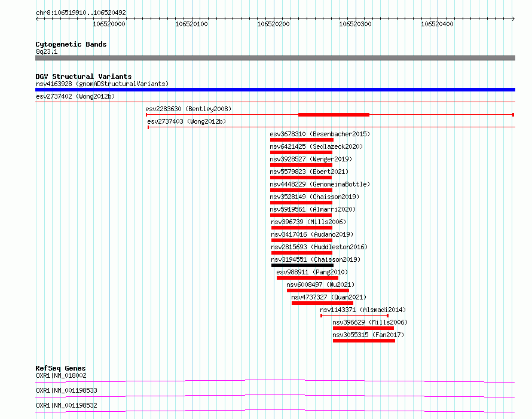Select the blue nsv4163928 variant bar
The height and width of the screenshot is (419, 532).
(x=275, y=90)
